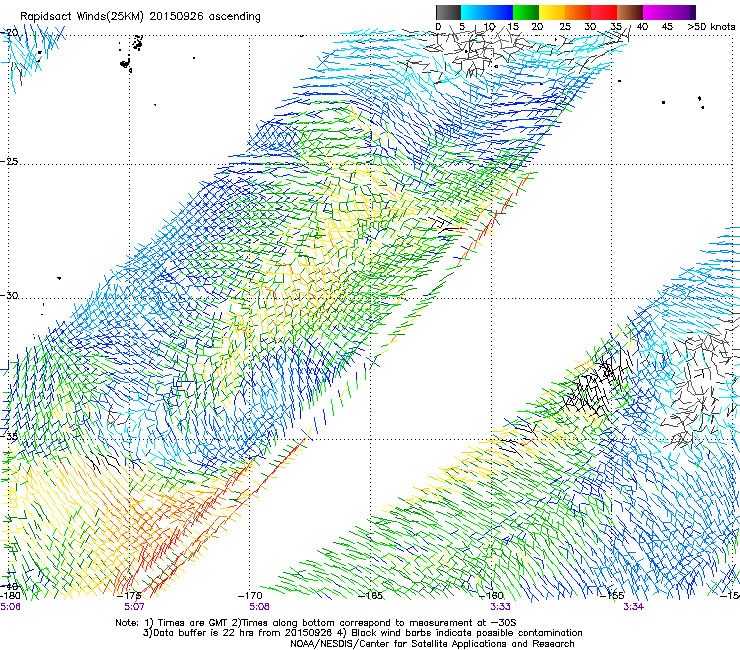Click the '>50 knots' legend label
The height and width of the screenshot is (650, 740).
pyautogui.click(x=711, y=27)
